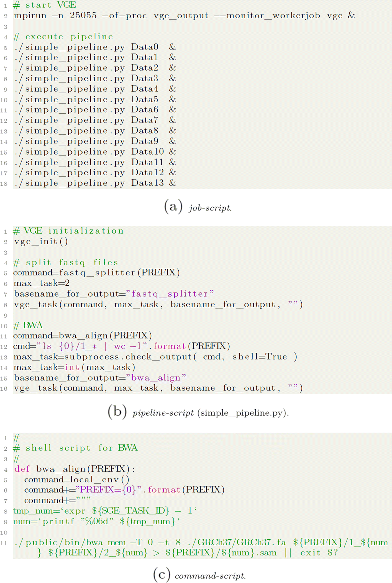Click the basename_for_output="bwa_align" line

click(100, 378)
